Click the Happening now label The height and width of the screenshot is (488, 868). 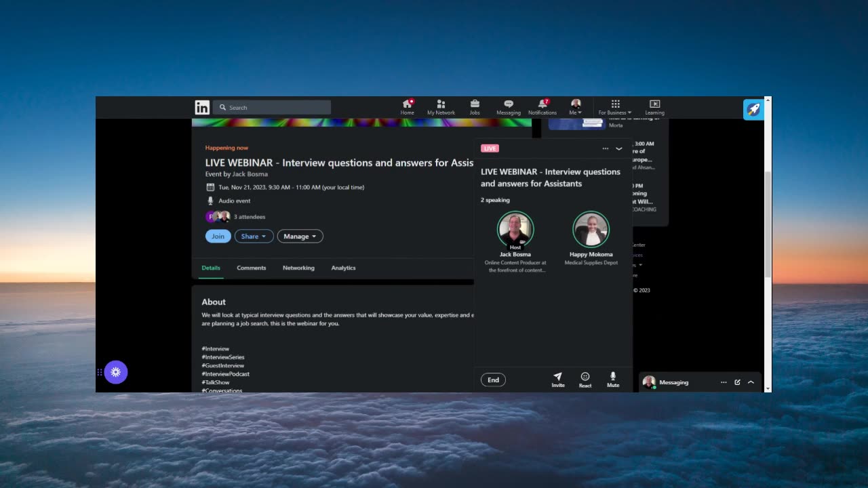click(226, 148)
